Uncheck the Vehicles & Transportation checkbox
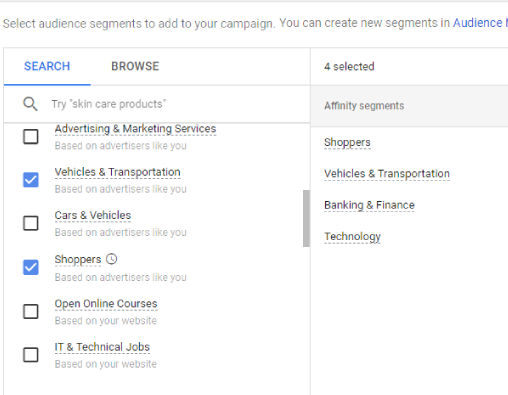The height and width of the screenshot is (395, 508). 31,180
